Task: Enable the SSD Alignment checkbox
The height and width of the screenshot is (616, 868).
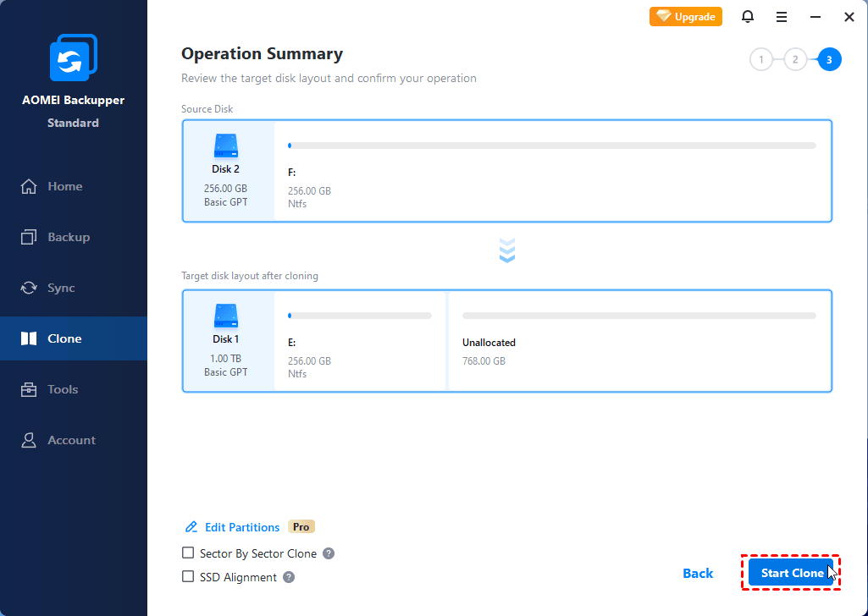Action: (x=188, y=577)
